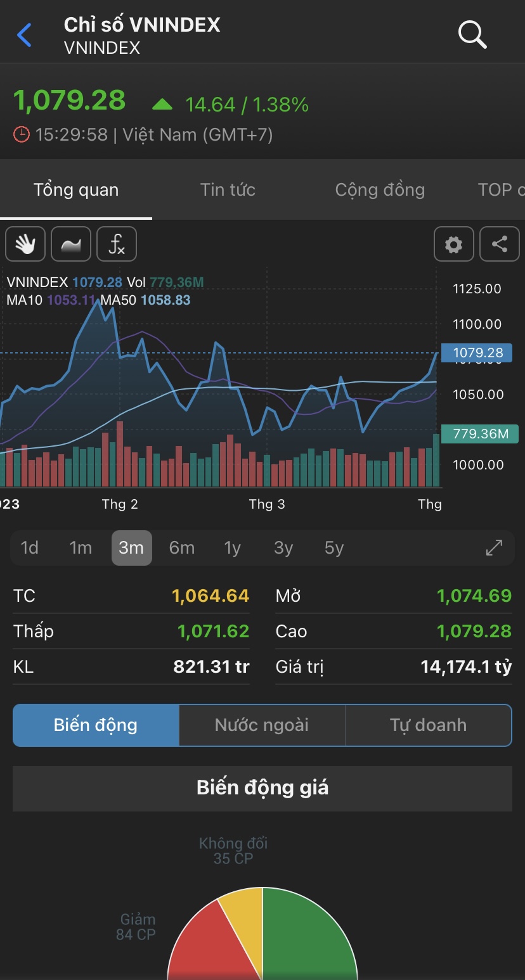Expand chart to fullscreen
Screen dimensions: 525x980
[x=494, y=547]
